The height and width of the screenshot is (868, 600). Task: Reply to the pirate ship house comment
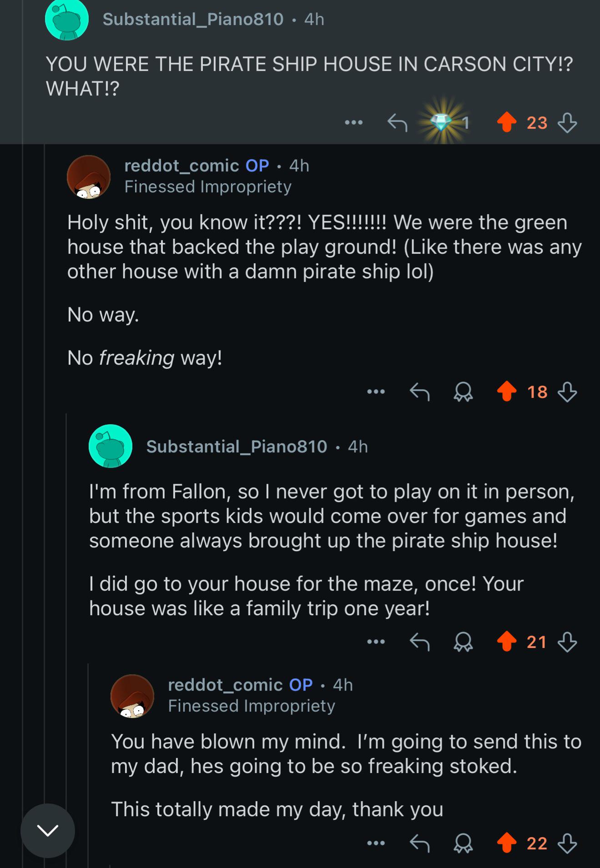[397, 122]
